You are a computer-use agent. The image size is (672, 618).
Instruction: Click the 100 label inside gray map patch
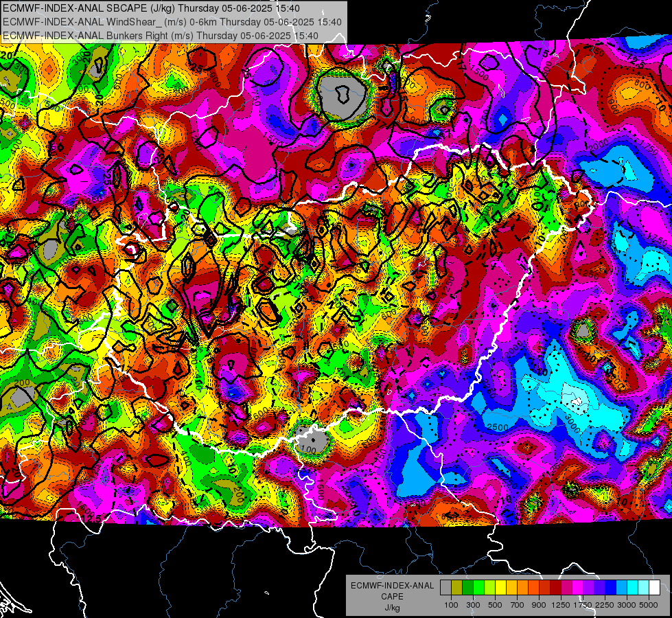coord(308,450)
